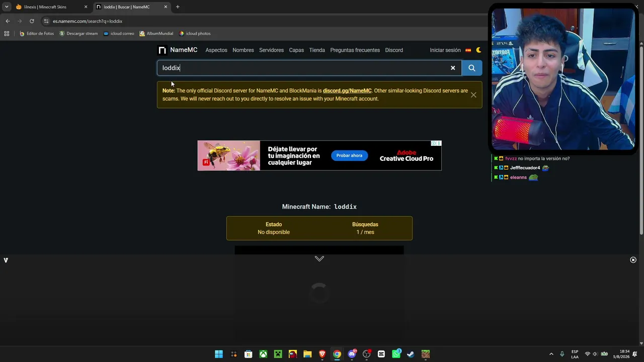
Task: Click the address bar URL
Action: point(88,21)
